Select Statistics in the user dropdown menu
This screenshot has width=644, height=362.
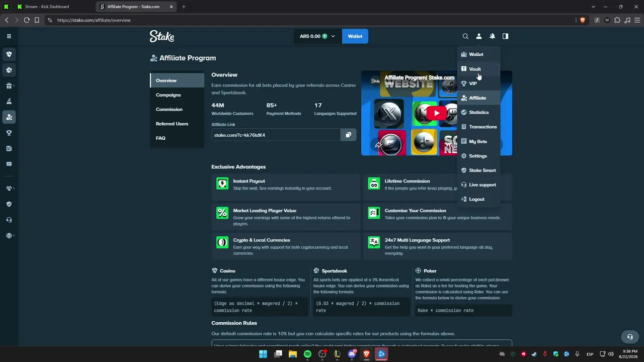[479, 113]
